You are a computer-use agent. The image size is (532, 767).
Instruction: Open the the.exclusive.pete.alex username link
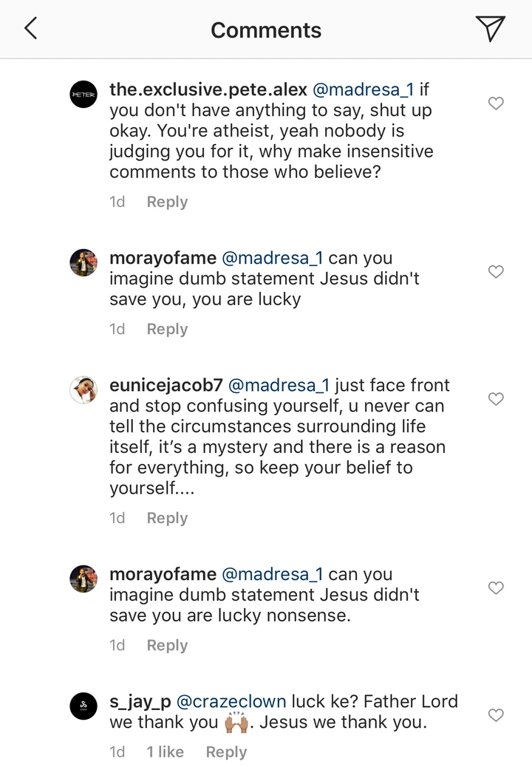tap(208, 90)
